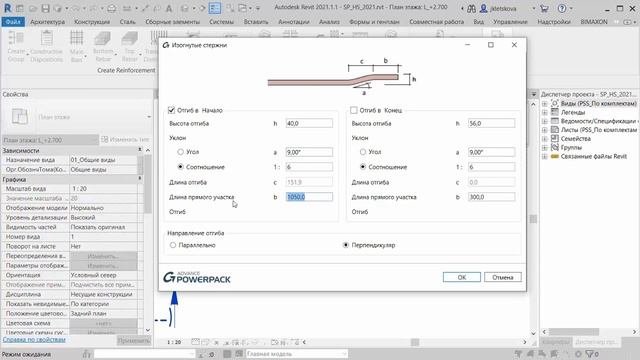Choose the 'Перпендикуляр' bend direction radio
640x360 pixels.
346,245
